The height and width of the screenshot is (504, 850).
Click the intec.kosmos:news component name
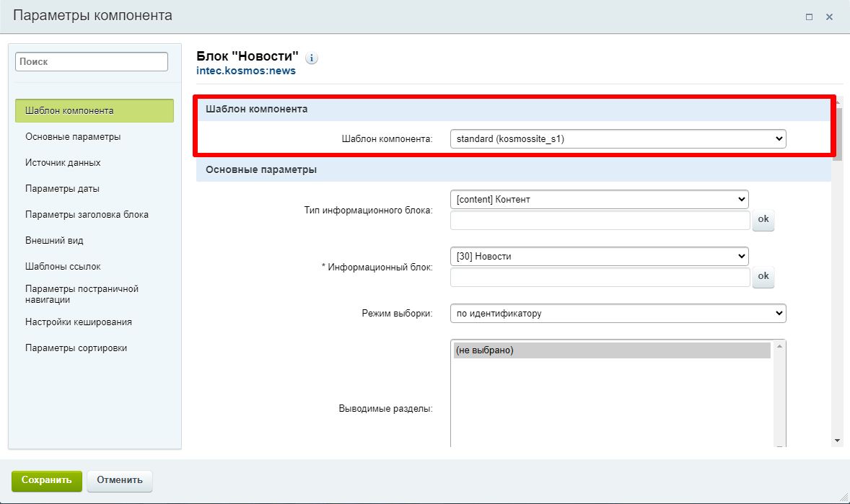[246, 71]
